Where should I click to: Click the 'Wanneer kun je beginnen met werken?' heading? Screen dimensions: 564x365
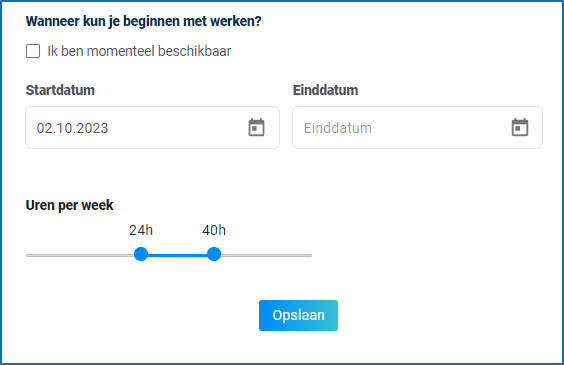coord(144,21)
